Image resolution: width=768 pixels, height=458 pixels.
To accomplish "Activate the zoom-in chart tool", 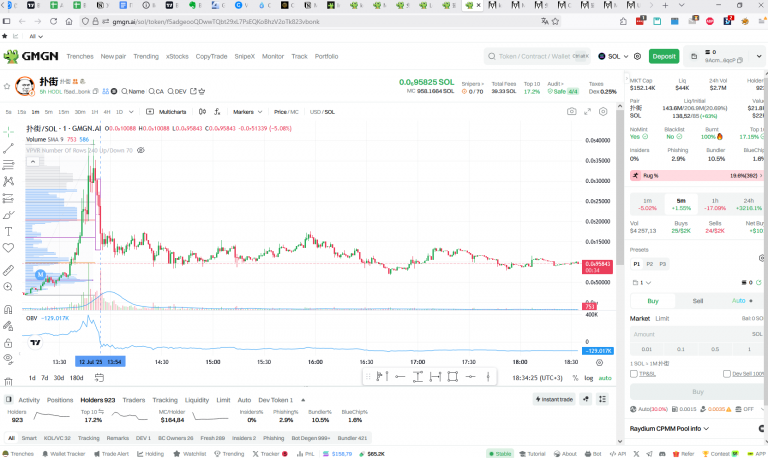I will click(8, 287).
